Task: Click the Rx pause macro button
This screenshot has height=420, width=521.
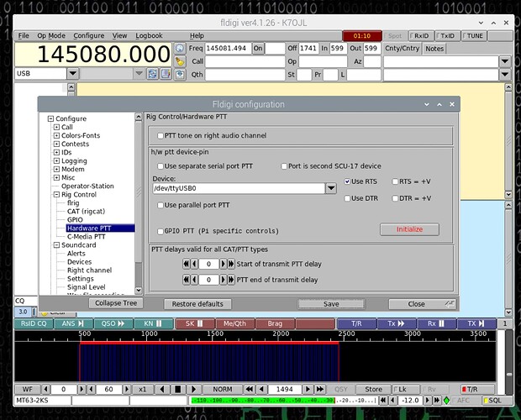Action: pos(437,323)
